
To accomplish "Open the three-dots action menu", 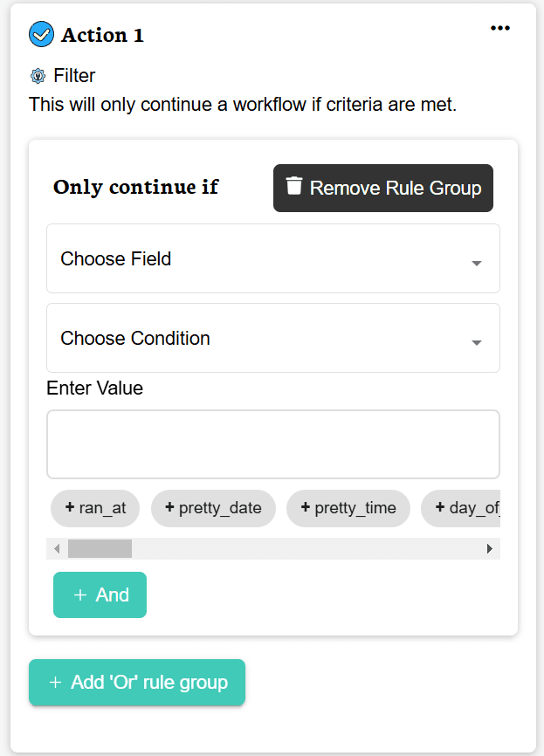I will (x=499, y=29).
